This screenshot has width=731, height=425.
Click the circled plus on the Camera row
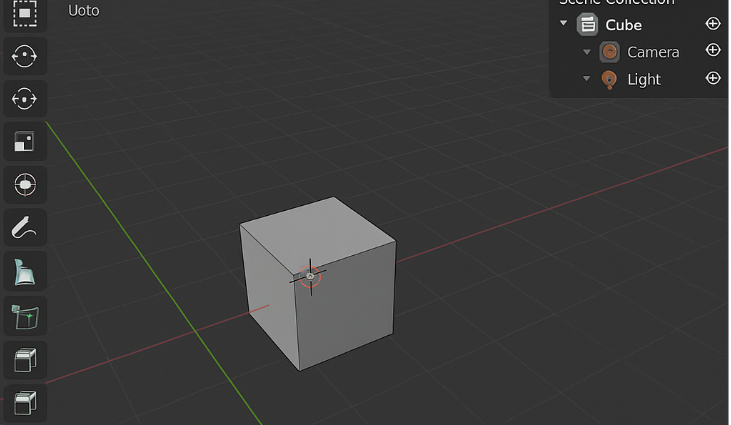pyautogui.click(x=713, y=50)
